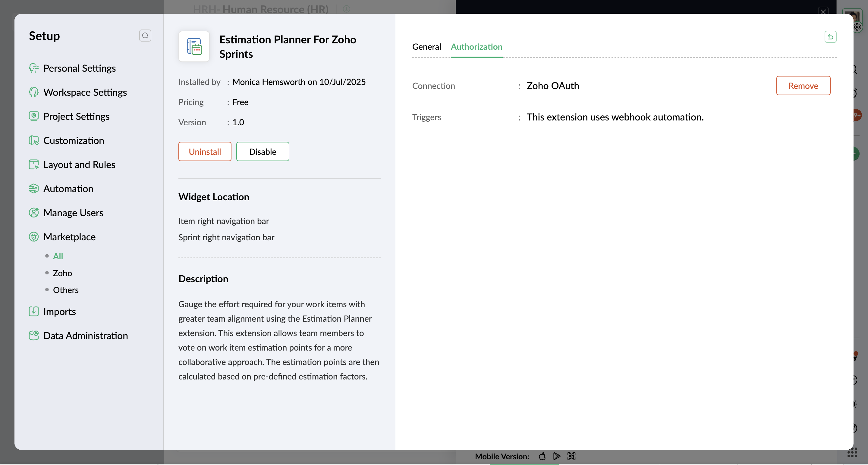This screenshot has height=465, width=868.
Task: Uninstall the Estimation Planner extension
Action: pos(205,151)
